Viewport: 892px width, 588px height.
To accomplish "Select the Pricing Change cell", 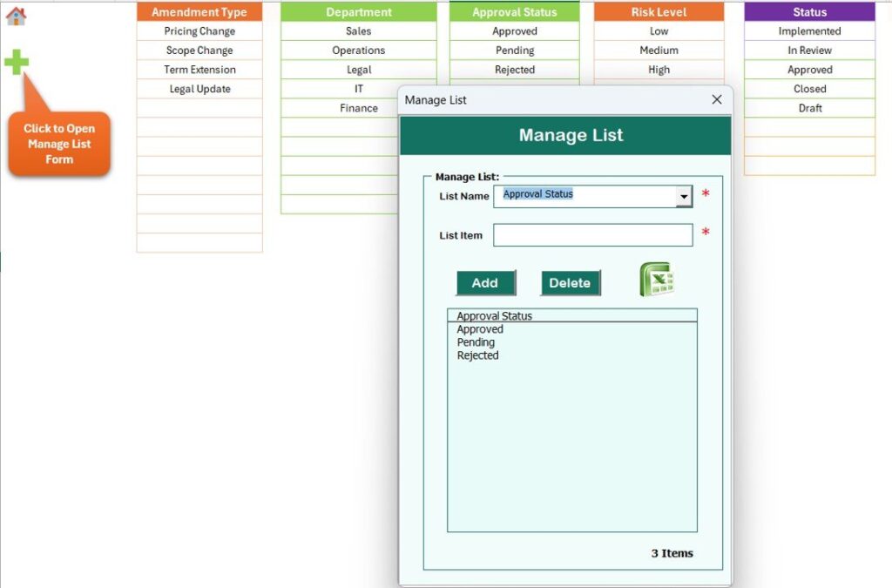I will click(x=199, y=31).
